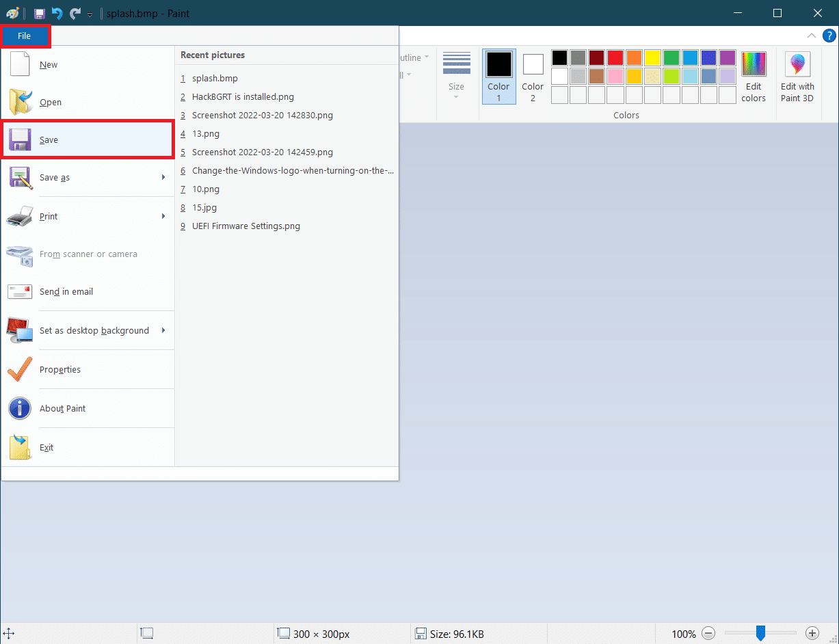Select Color 1 foreground button

(x=498, y=77)
